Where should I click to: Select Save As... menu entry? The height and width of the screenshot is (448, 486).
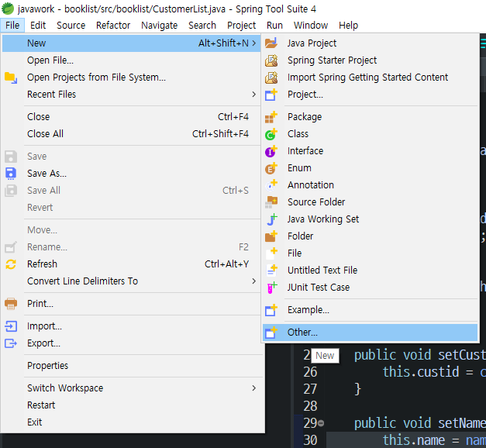click(131, 174)
